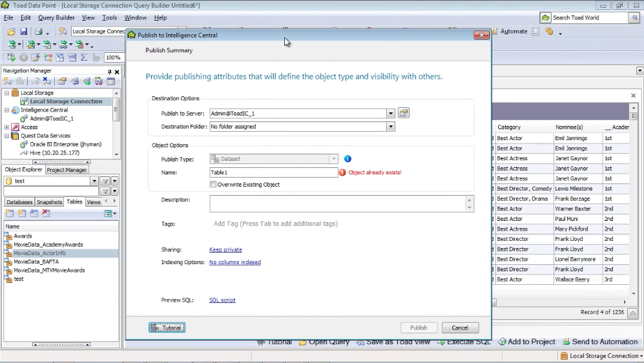Execute query with the SQL run icon

click(11, 57)
